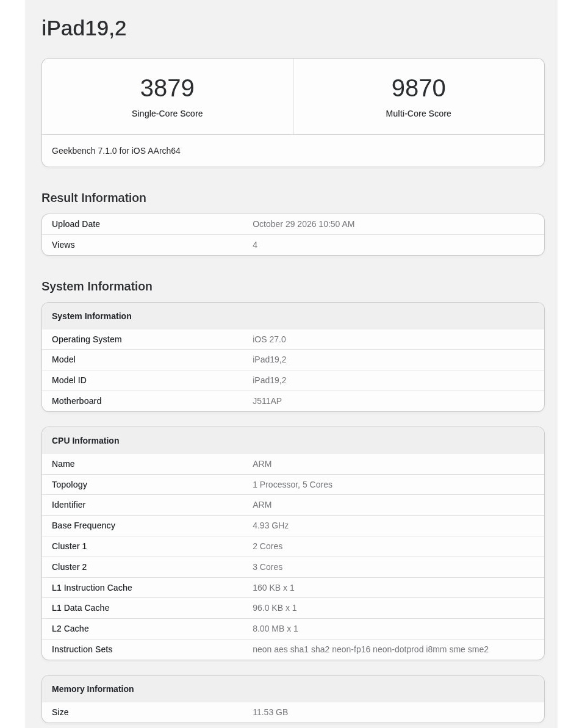This screenshot has height=728, width=582.
Task: Click the System Information table header
Action: [92, 316]
